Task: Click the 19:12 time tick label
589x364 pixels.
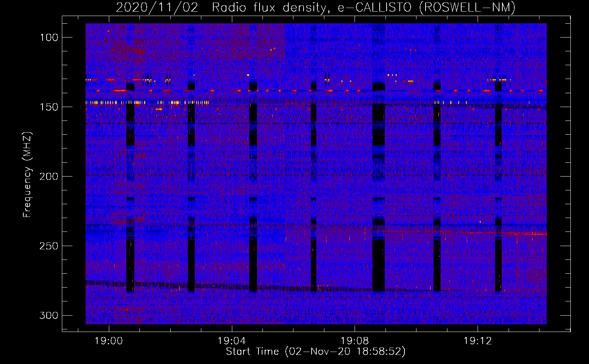Action: click(478, 341)
